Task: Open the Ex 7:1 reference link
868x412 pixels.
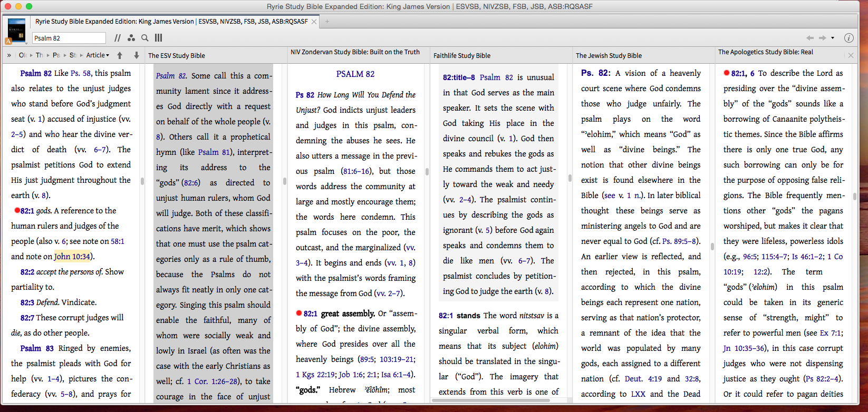Action: pos(832,333)
